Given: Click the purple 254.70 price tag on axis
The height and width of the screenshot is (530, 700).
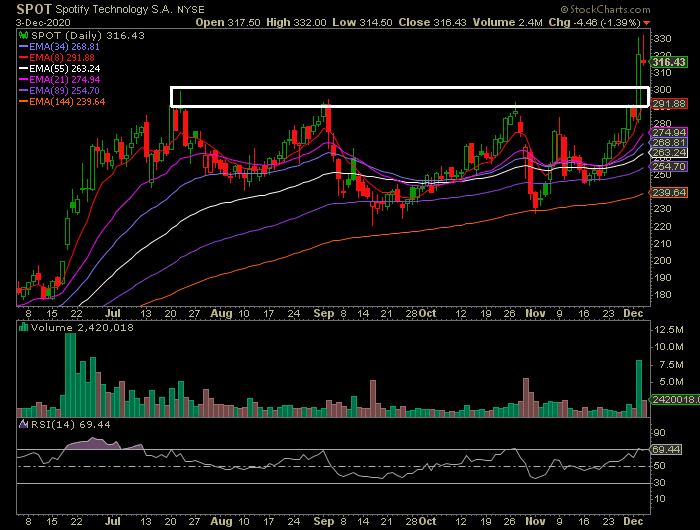Looking at the screenshot, I should coord(668,167).
